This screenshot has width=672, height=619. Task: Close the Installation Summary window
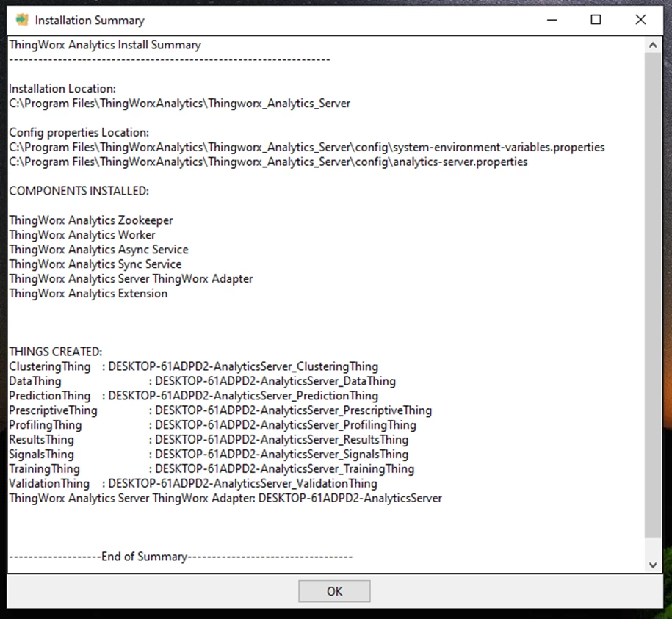click(x=640, y=20)
